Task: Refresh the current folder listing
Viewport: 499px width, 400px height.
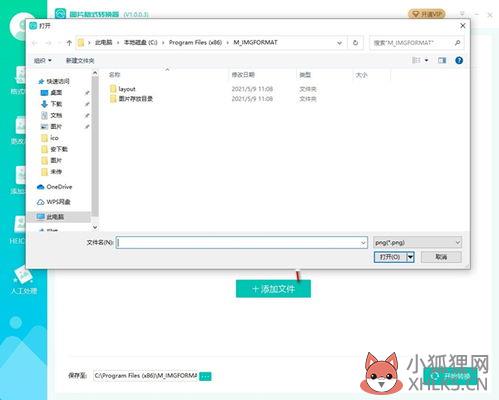Action: tap(355, 43)
